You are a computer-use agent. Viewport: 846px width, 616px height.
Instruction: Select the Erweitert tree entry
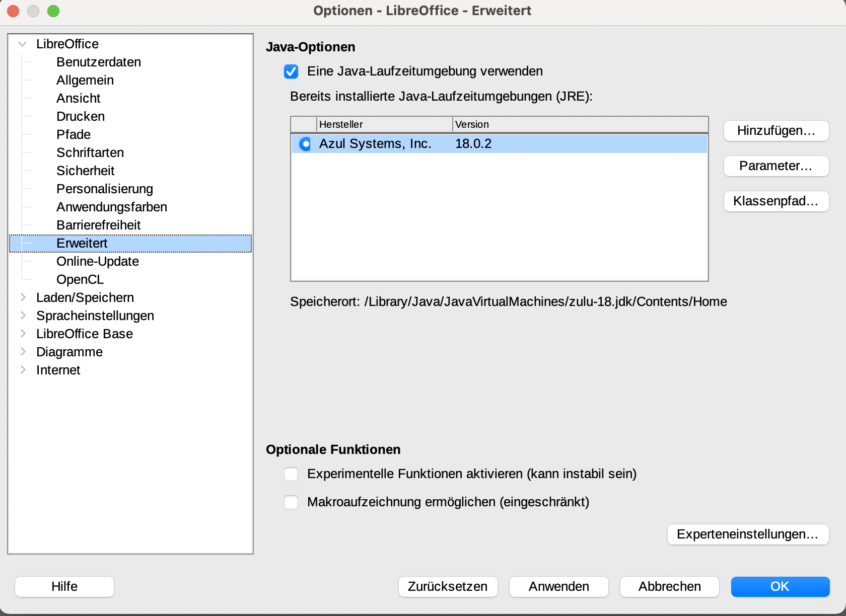tap(130, 243)
